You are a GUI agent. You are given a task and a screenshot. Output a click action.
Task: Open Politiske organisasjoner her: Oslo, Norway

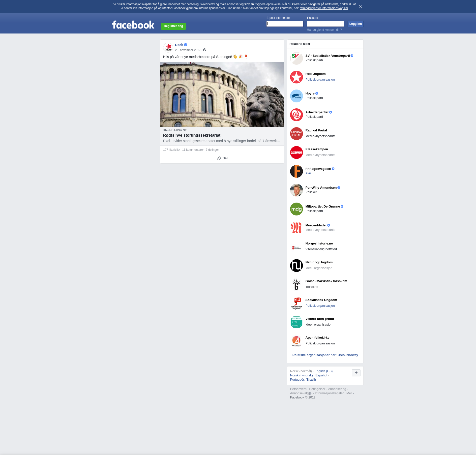325,355
